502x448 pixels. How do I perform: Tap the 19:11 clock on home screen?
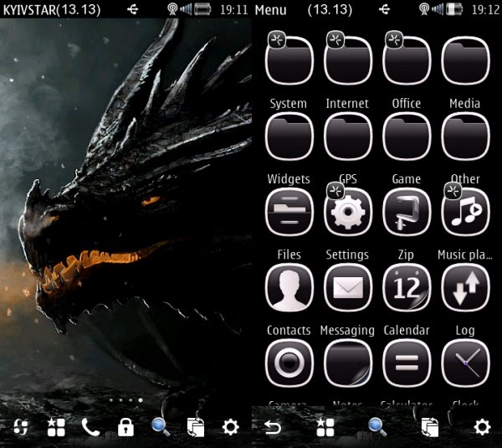point(234,10)
